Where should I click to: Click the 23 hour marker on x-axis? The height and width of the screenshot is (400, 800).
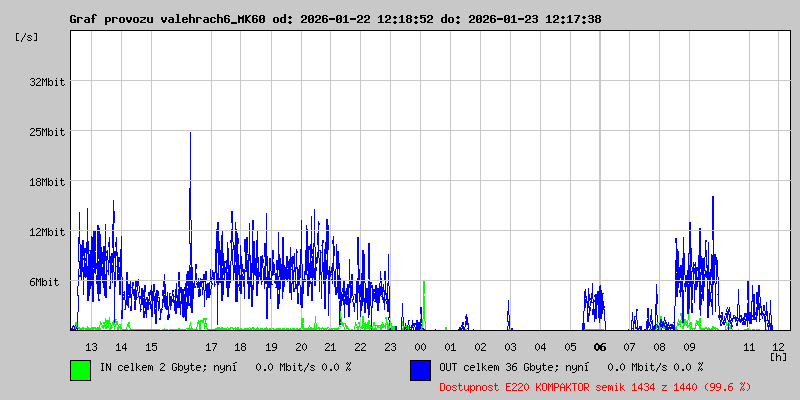click(x=390, y=347)
